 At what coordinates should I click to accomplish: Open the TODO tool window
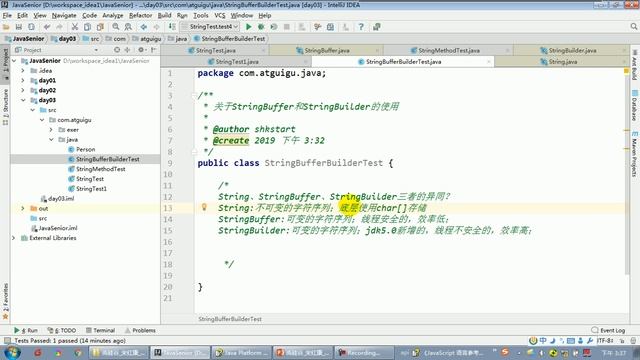[x=62, y=330]
